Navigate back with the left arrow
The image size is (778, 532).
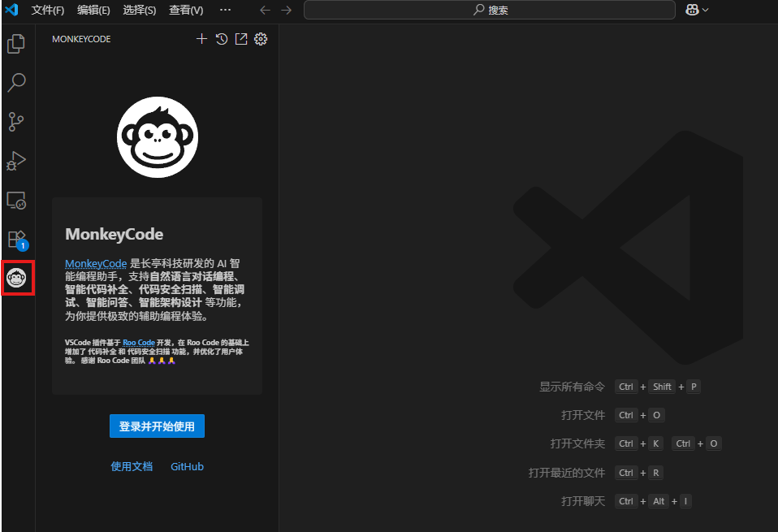[266, 10]
